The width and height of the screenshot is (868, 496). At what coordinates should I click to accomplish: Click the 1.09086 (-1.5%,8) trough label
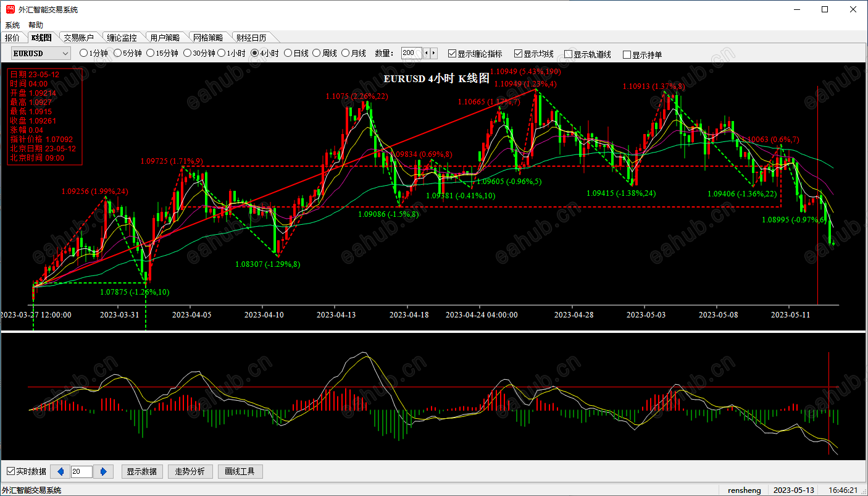388,214
